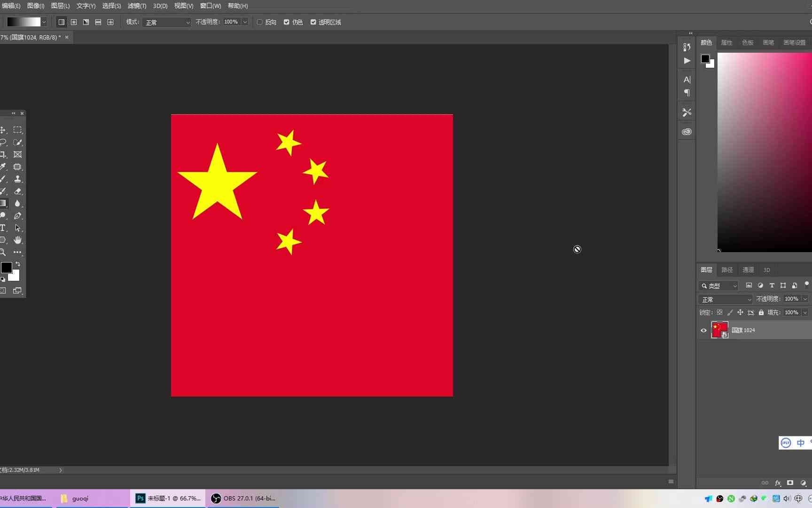
Task: Toggle the 透明区域 transparency checkbox
Action: pos(313,22)
